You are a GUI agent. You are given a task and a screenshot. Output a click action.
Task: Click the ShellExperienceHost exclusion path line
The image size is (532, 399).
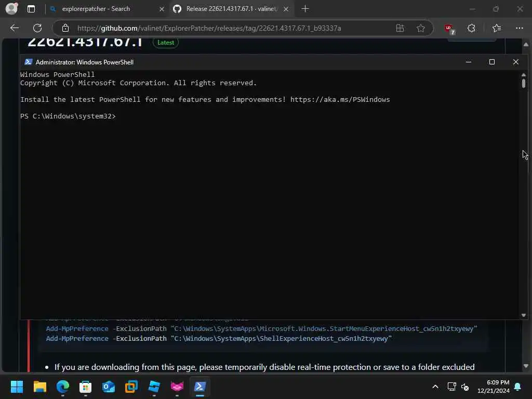tap(219, 338)
